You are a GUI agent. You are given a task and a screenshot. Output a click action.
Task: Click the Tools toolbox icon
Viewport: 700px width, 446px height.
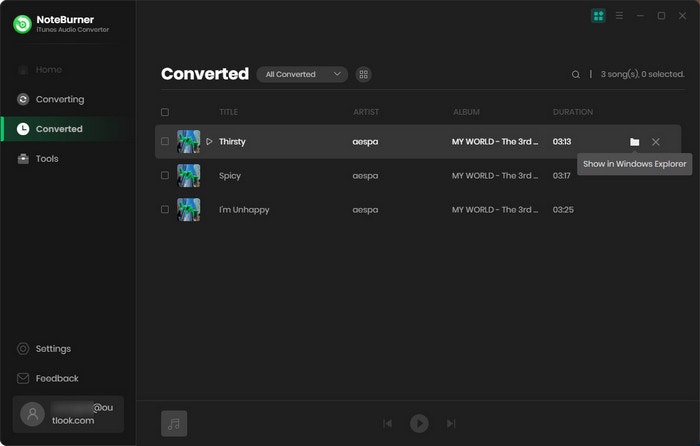tap(23, 159)
